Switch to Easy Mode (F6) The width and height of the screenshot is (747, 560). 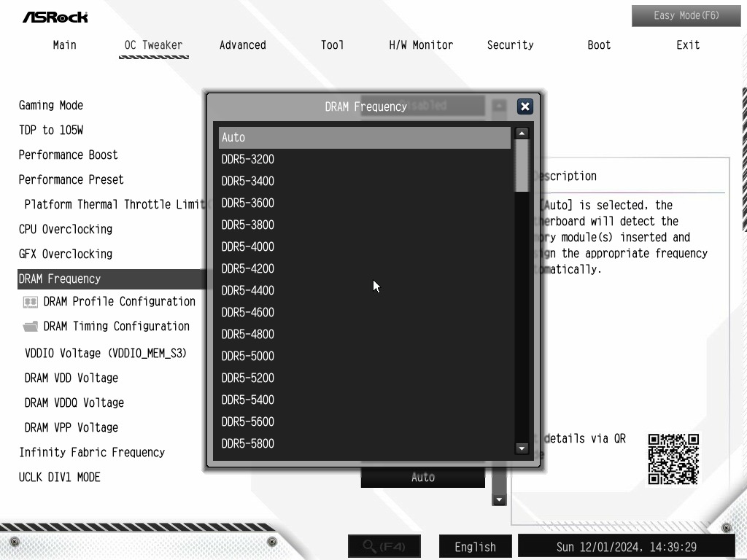coord(686,16)
